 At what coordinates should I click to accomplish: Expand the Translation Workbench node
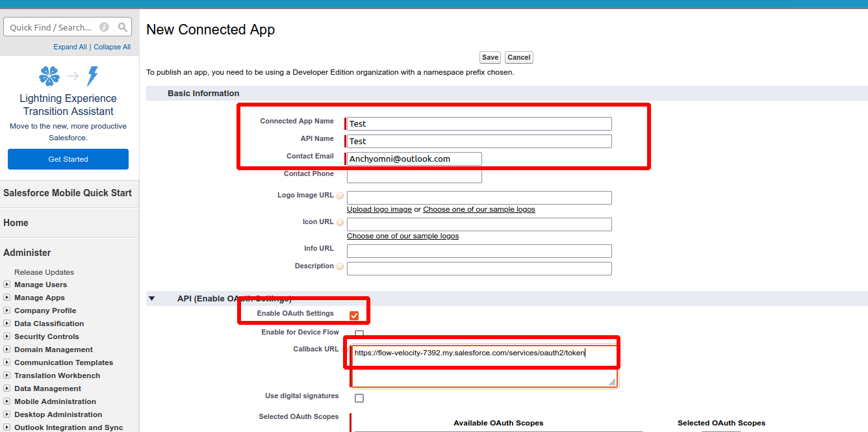tap(6, 375)
